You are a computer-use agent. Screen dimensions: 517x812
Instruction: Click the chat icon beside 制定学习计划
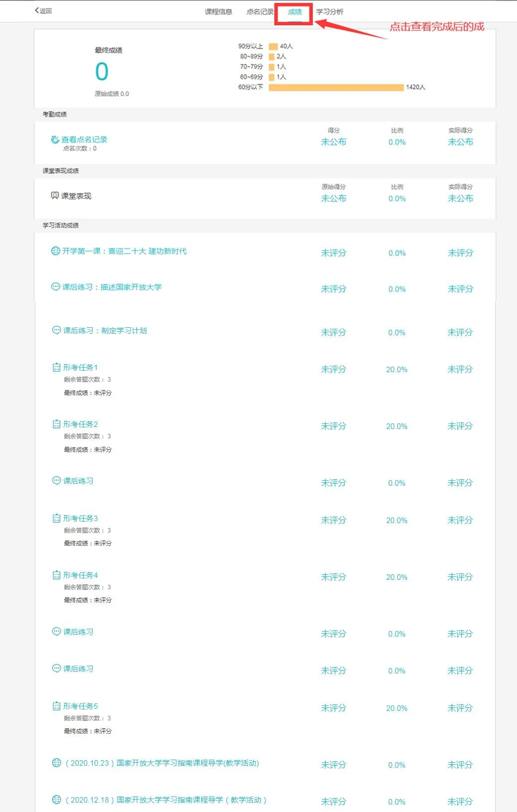tap(56, 330)
